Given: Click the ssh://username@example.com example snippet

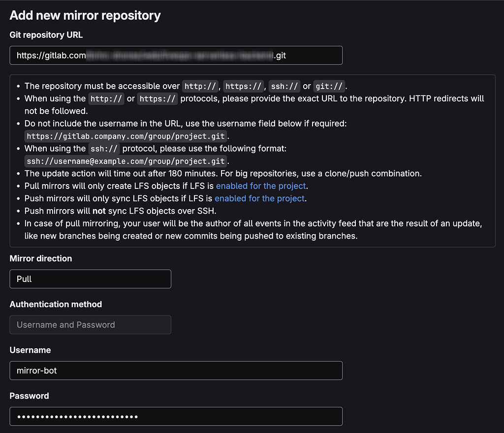Looking at the screenshot, I should point(126,161).
